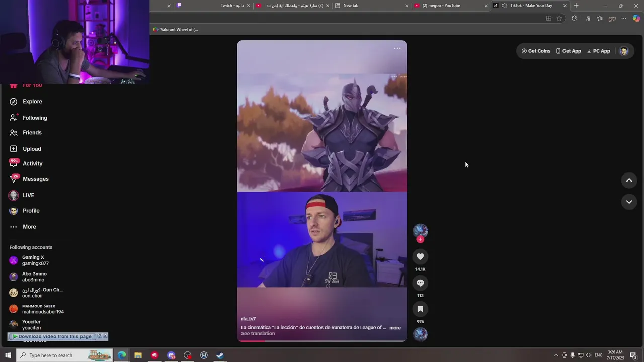The width and height of the screenshot is (644, 362).
Task: Open the Valorant Wheel bookmark
Action: [175, 30]
